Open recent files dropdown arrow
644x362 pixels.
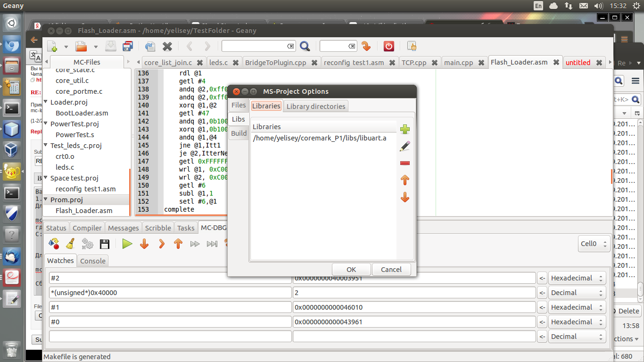pos(96,47)
